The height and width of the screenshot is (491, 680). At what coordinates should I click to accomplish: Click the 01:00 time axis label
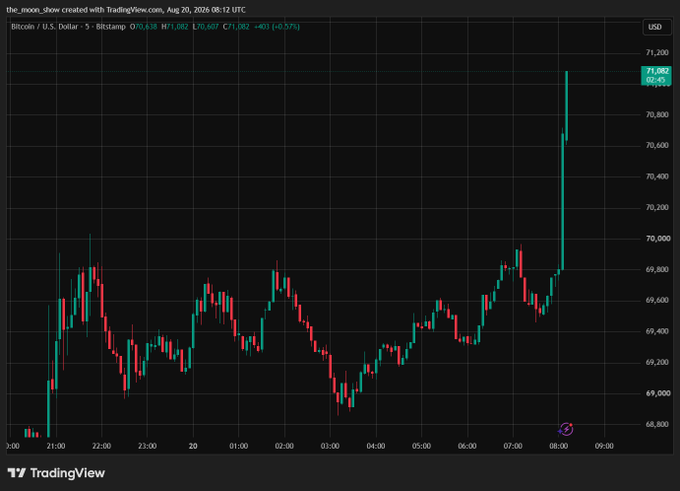(x=239, y=446)
